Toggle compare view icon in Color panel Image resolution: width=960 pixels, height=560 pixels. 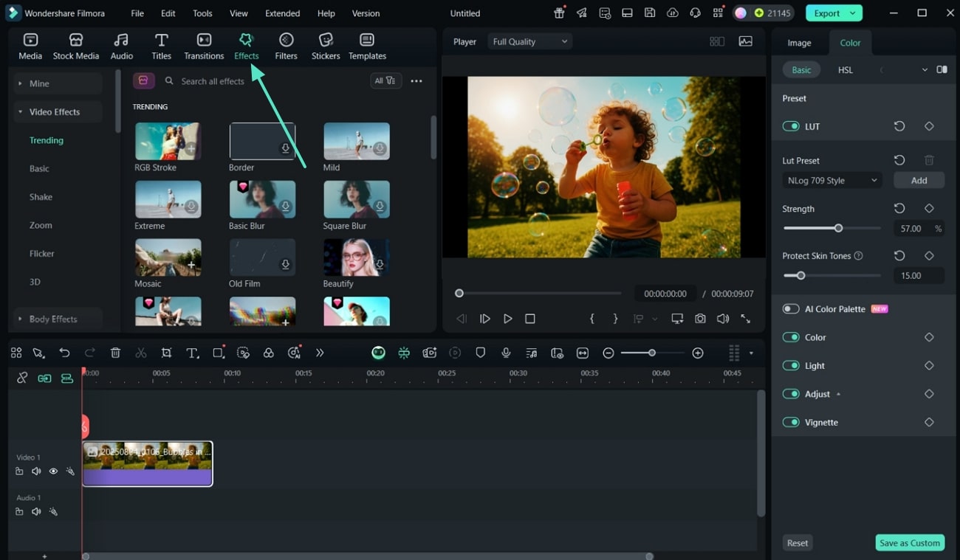[x=942, y=70]
